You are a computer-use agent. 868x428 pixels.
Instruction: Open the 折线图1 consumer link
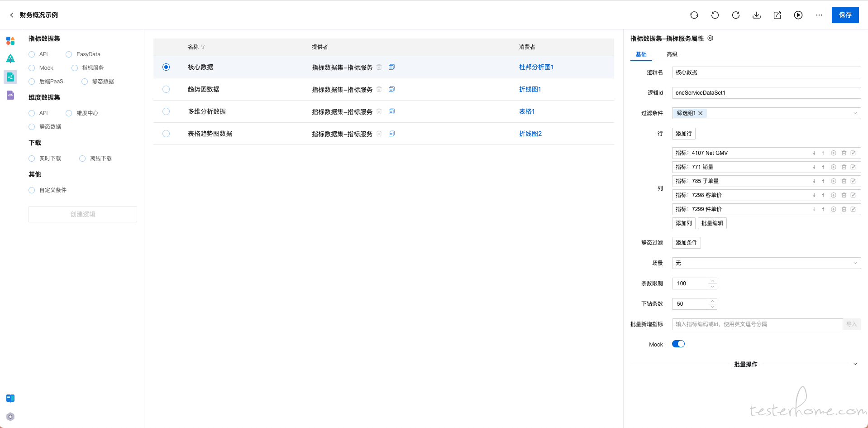pos(530,89)
